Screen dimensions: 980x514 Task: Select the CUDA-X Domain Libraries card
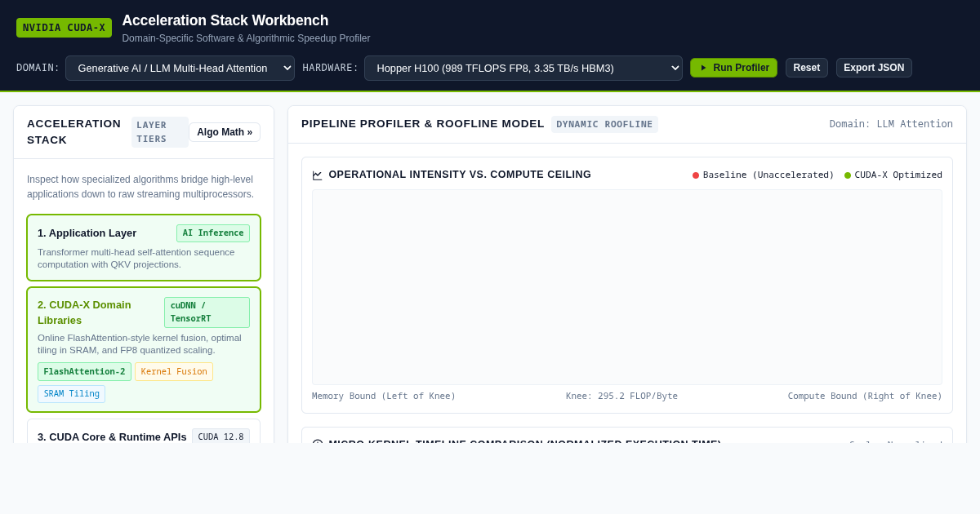[144, 349]
